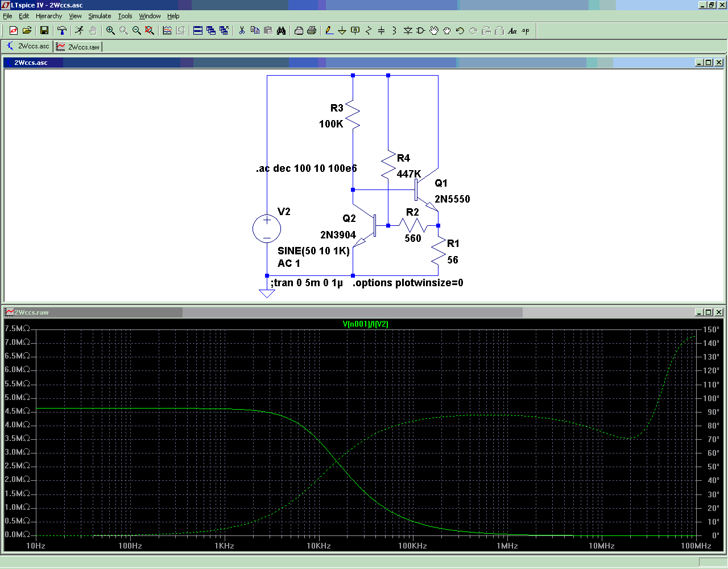The width and height of the screenshot is (728, 569).
Task: Click the zoom to fit icon
Action: point(150,31)
